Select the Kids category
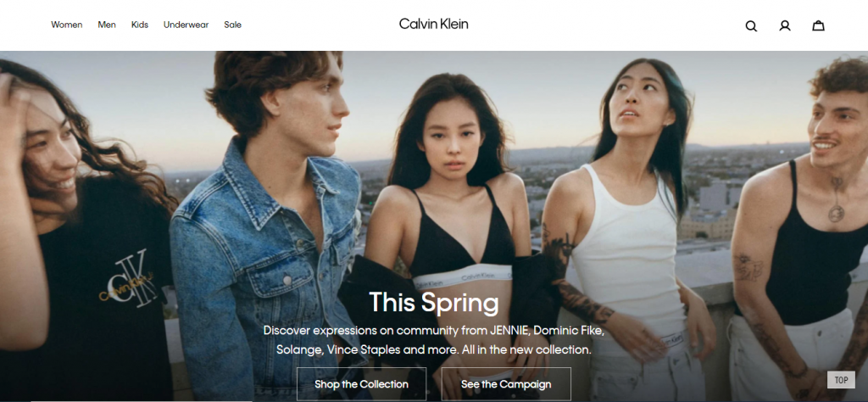This screenshot has width=868, height=402. point(140,25)
